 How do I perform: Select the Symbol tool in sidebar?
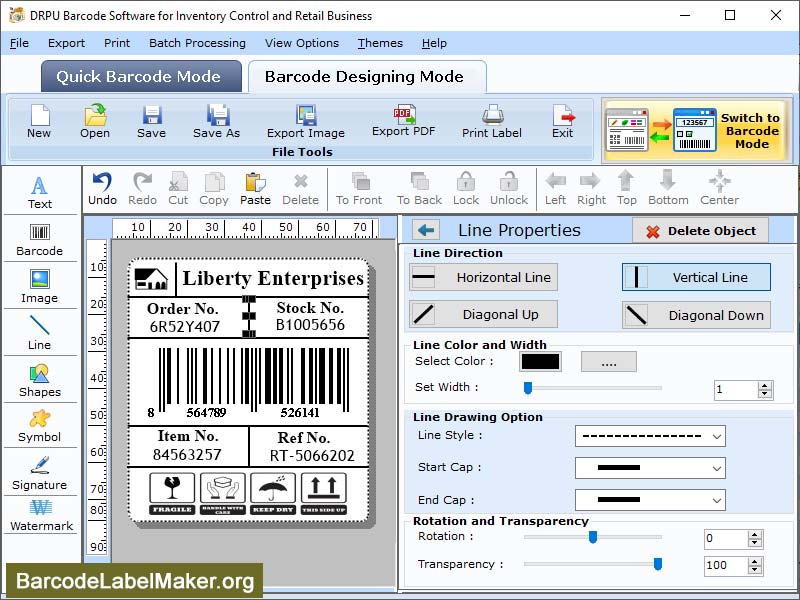pos(40,427)
